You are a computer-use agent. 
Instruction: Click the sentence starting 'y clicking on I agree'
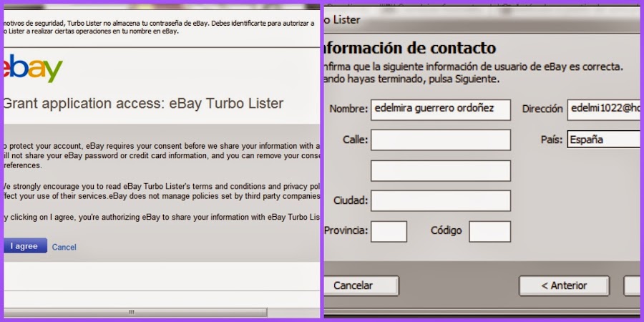pyautogui.click(x=162, y=218)
